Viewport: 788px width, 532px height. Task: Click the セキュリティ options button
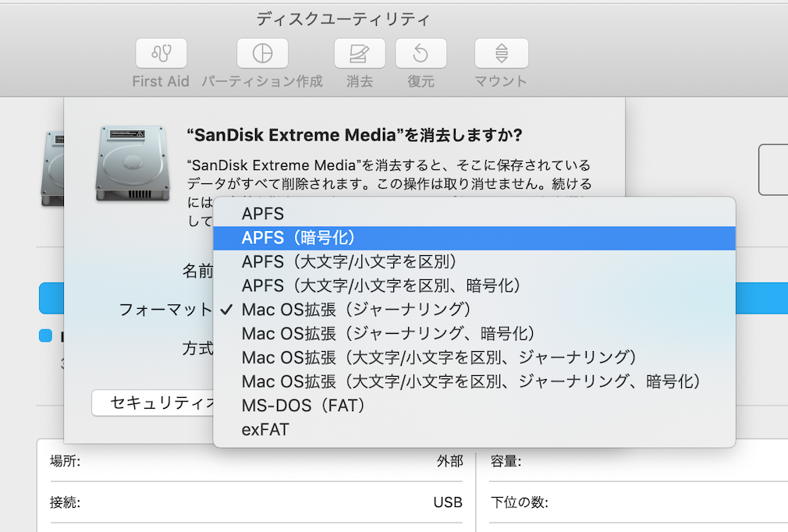(x=153, y=403)
